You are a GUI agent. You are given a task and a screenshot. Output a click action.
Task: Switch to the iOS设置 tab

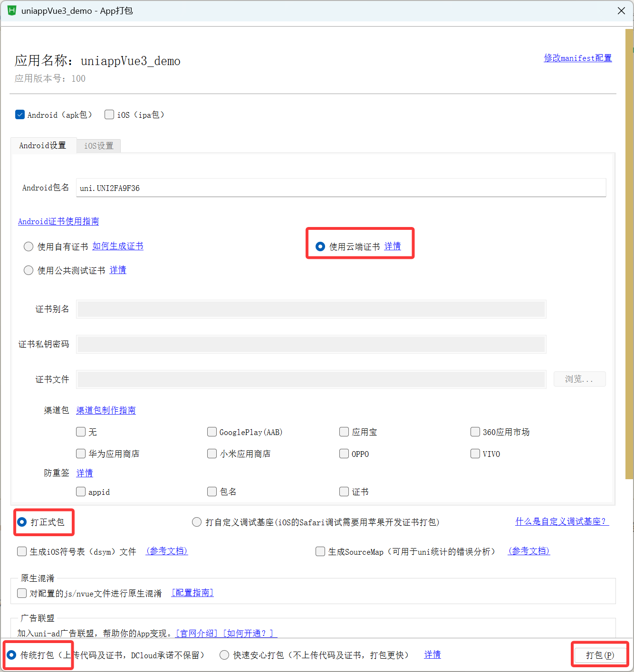[x=98, y=146]
